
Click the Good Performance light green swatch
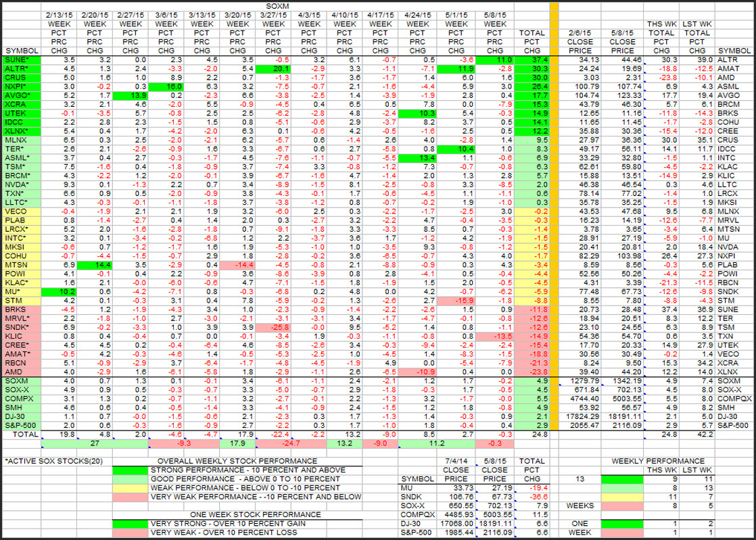coord(131,478)
